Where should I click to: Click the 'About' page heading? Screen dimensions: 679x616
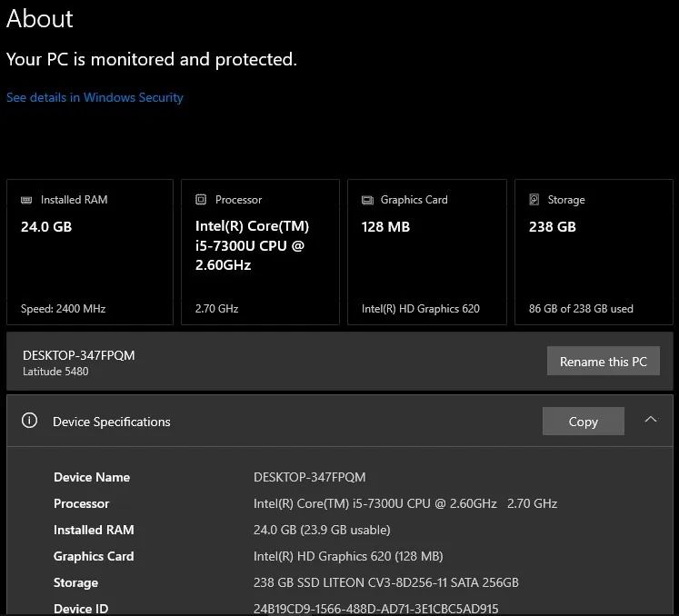click(x=40, y=18)
